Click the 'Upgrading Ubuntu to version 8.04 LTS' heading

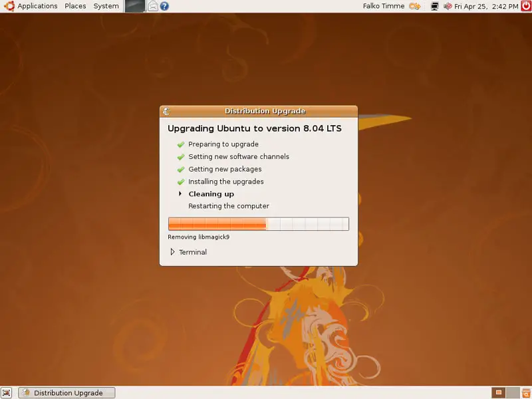255,128
